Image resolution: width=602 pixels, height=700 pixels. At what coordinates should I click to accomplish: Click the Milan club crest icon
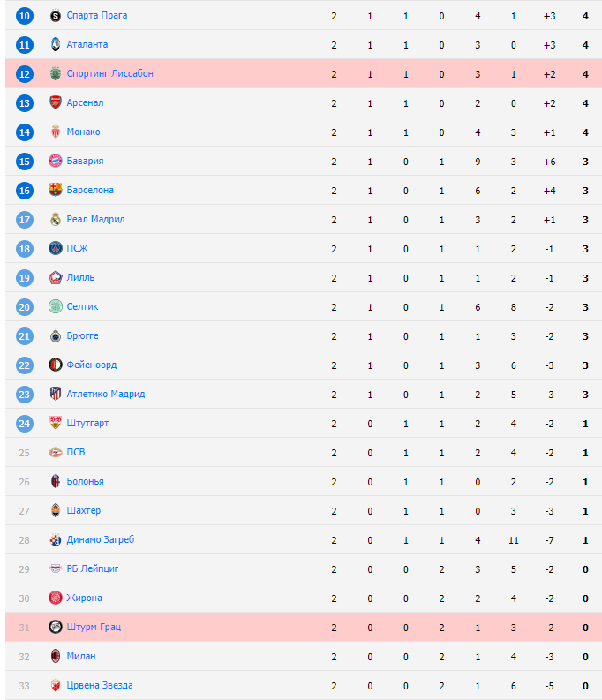coord(56,657)
